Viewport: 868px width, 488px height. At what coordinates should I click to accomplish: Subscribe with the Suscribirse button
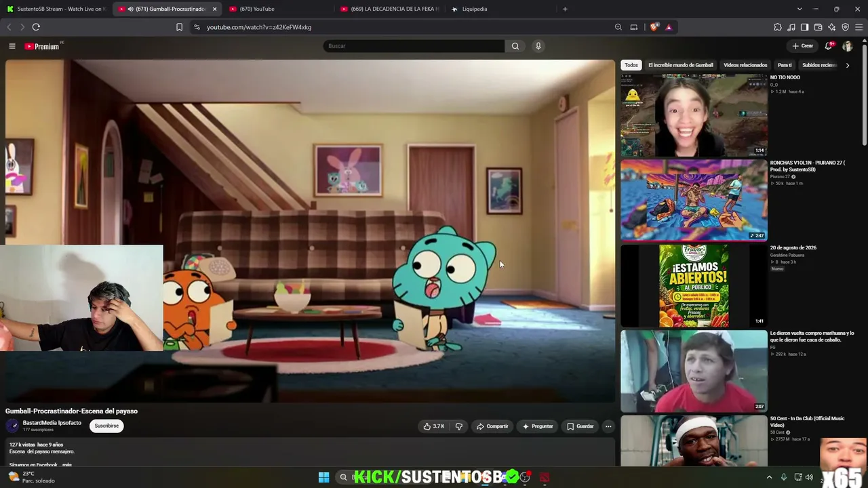(x=106, y=426)
